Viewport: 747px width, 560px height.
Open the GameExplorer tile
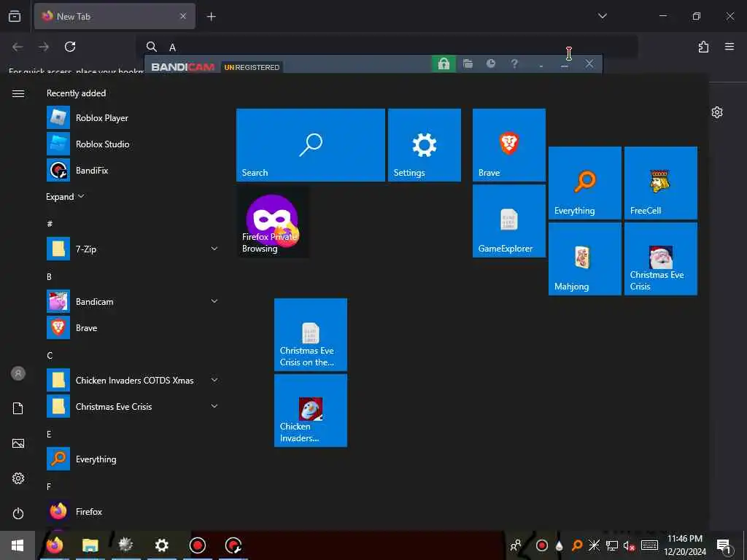(x=508, y=221)
